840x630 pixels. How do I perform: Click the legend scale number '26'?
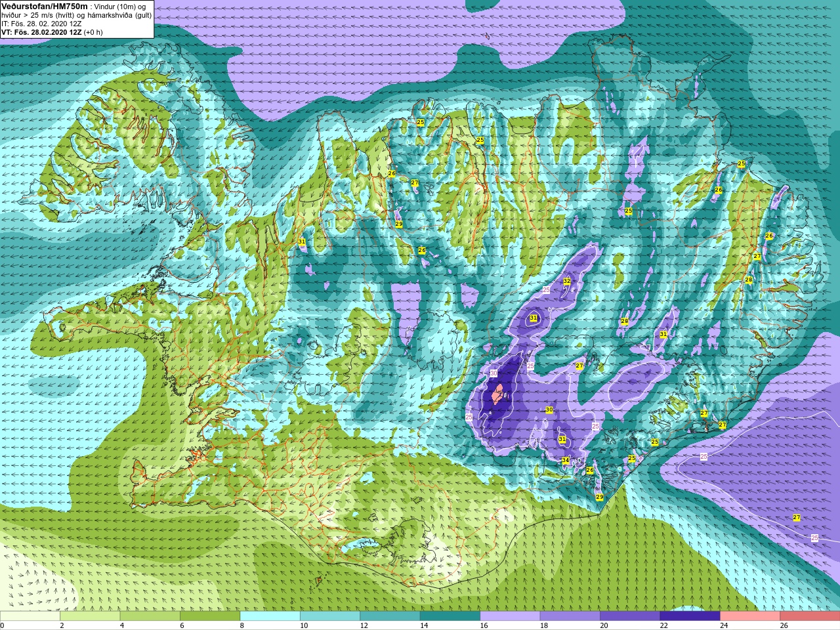click(x=784, y=625)
